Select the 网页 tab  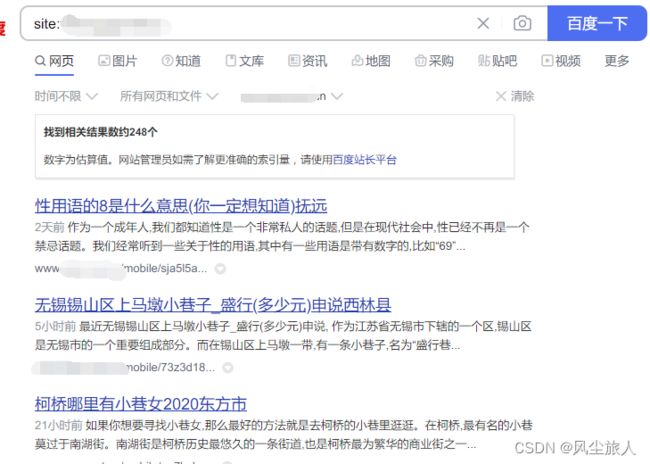click(54, 61)
